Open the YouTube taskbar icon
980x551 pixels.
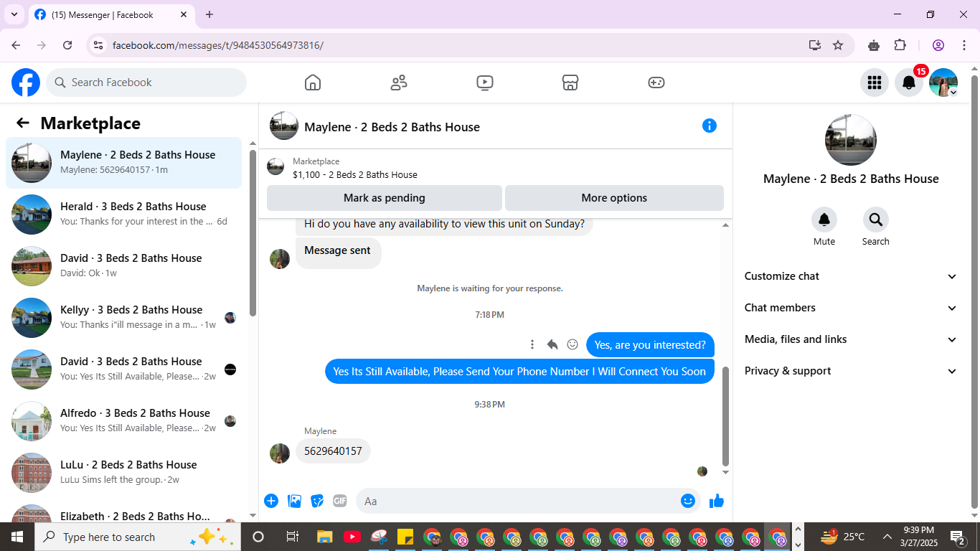tap(352, 537)
